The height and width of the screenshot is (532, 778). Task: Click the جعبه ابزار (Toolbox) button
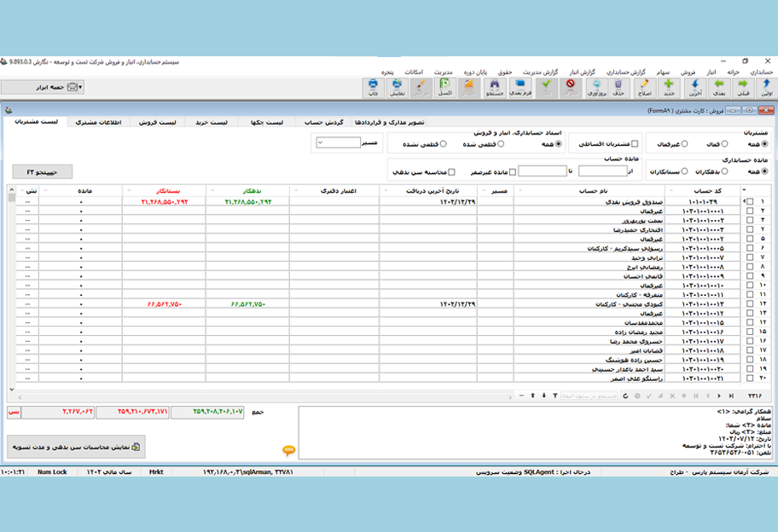[x=40, y=87]
